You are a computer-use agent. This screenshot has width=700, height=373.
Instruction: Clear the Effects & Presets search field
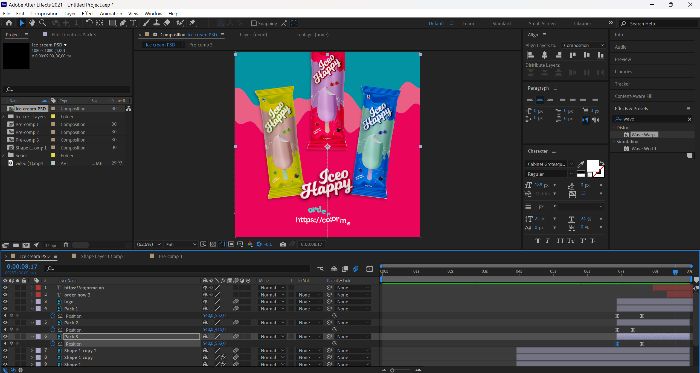tap(689, 119)
